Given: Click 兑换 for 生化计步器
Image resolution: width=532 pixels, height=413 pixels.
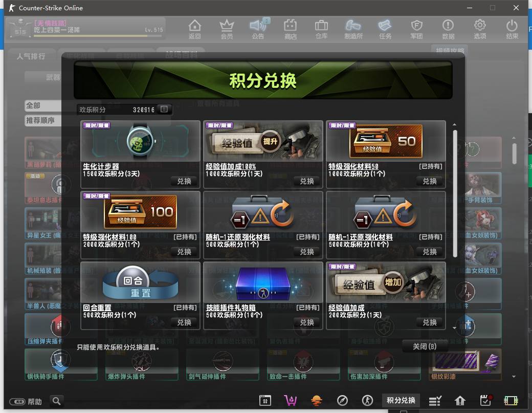Looking at the screenshot, I should (184, 181).
